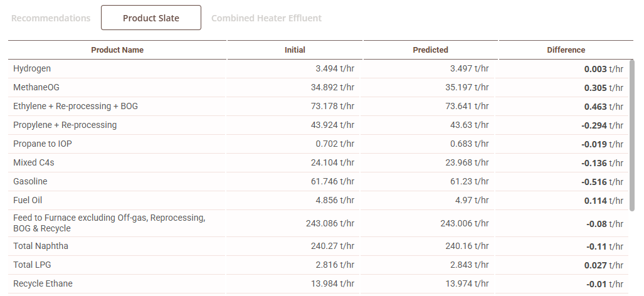Switch to Combined Heater Effluent tab
The image size is (644, 296).
[x=267, y=18]
